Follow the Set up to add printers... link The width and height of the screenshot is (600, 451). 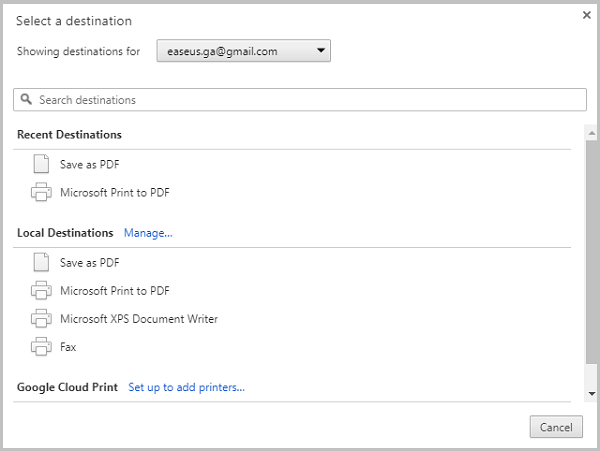click(x=186, y=387)
